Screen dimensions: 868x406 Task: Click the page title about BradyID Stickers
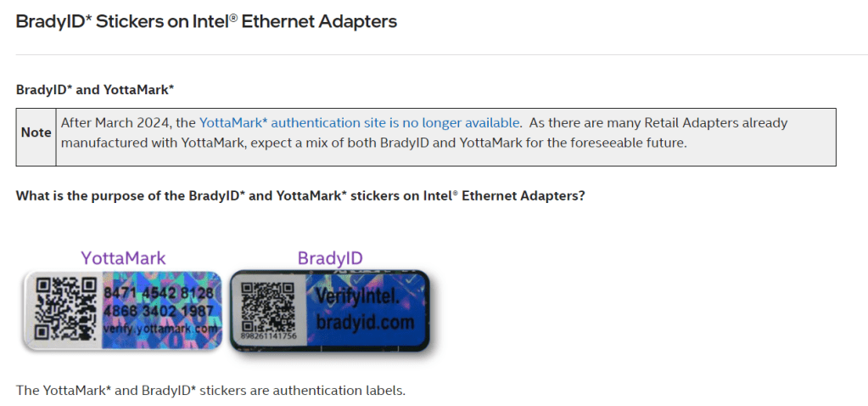[x=206, y=22]
